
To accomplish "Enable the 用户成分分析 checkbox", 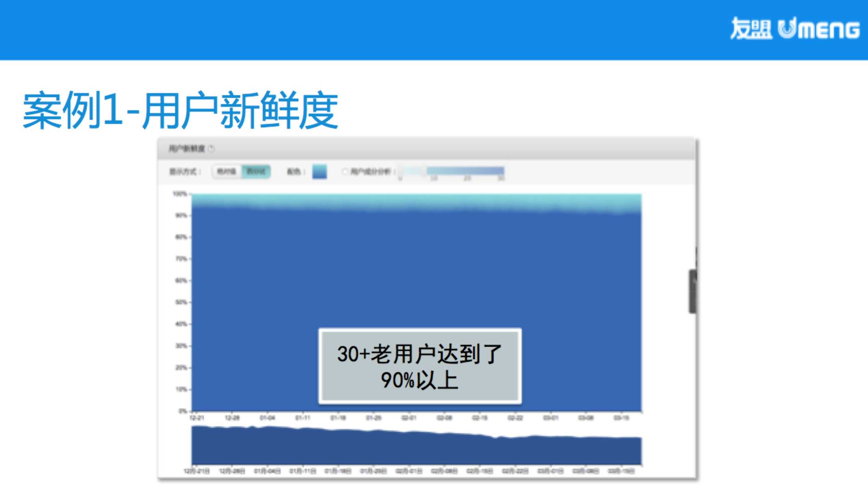I will [345, 171].
